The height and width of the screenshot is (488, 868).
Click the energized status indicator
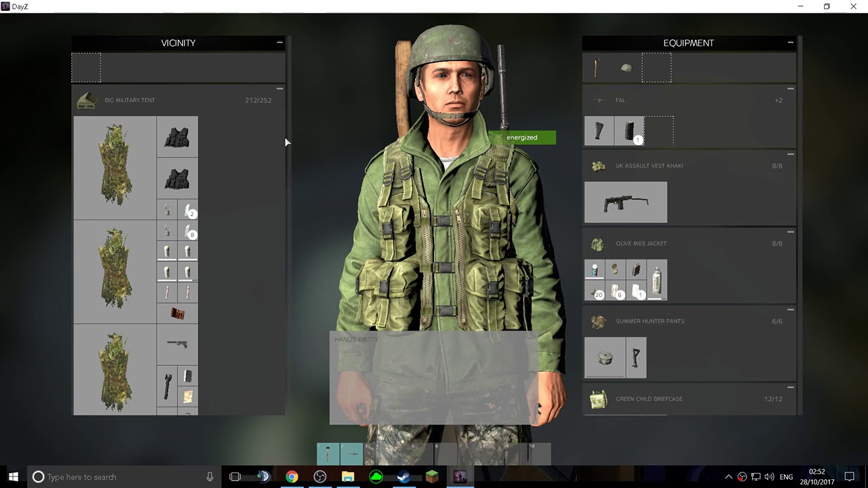pos(522,138)
